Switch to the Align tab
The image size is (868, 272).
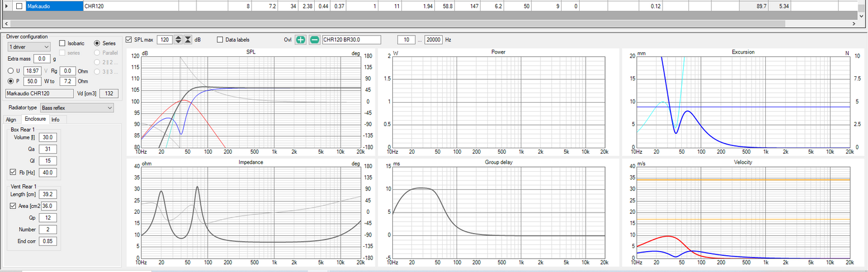(11, 119)
